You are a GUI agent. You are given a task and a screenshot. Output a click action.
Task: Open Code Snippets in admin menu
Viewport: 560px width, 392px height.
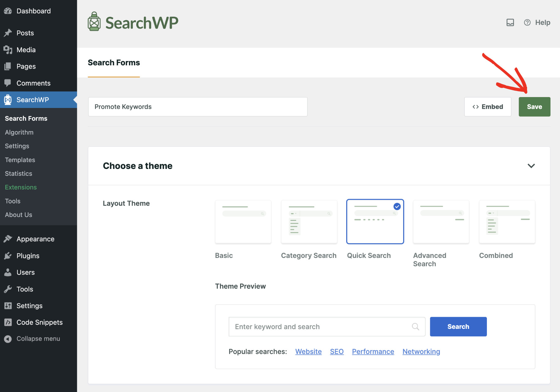[x=40, y=322]
